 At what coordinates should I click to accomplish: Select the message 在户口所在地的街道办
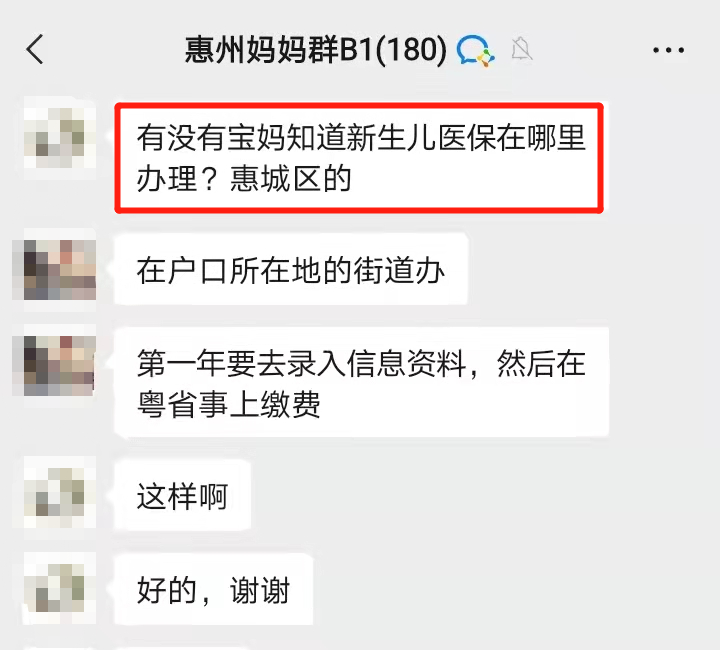point(291,269)
